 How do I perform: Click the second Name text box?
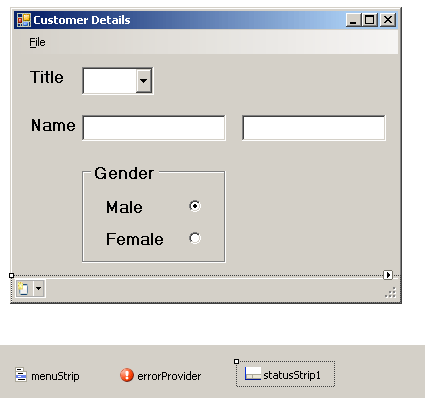tap(314, 128)
